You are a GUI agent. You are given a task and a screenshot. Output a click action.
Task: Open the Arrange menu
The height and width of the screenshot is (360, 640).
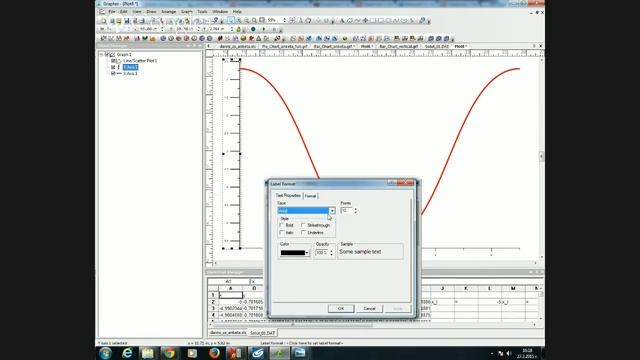[x=169, y=12]
